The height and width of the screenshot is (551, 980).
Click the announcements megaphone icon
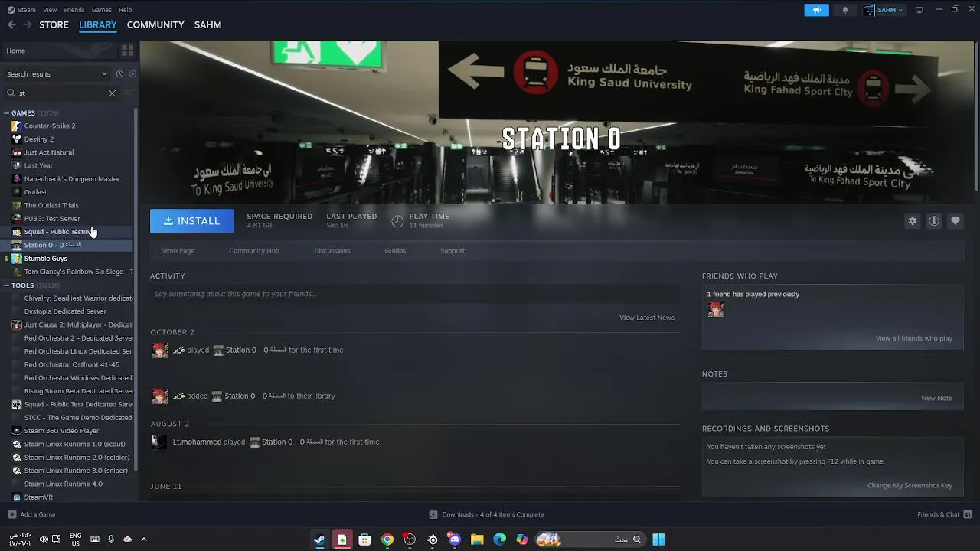pyautogui.click(x=816, y=10)
